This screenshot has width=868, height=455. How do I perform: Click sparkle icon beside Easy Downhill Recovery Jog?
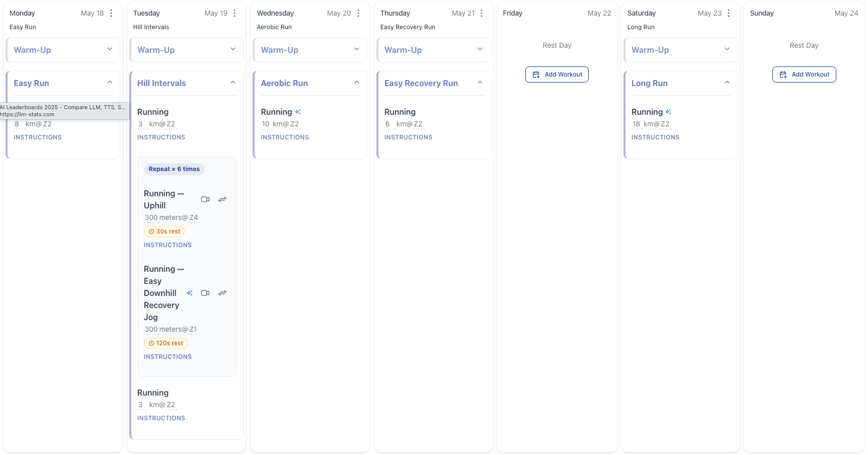190,293
